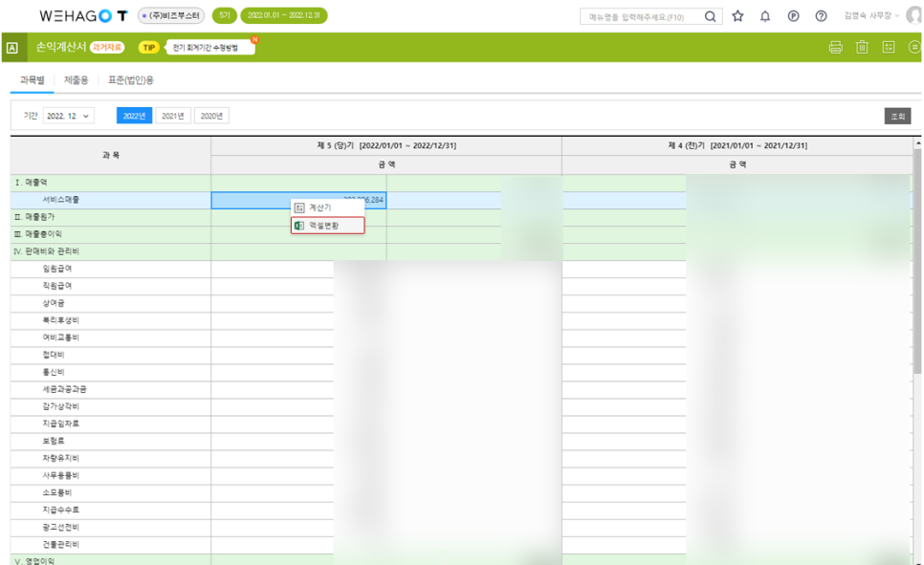The image size is (924, 565).
Task: Open favorites star icon
Action: tap(737, 16)
